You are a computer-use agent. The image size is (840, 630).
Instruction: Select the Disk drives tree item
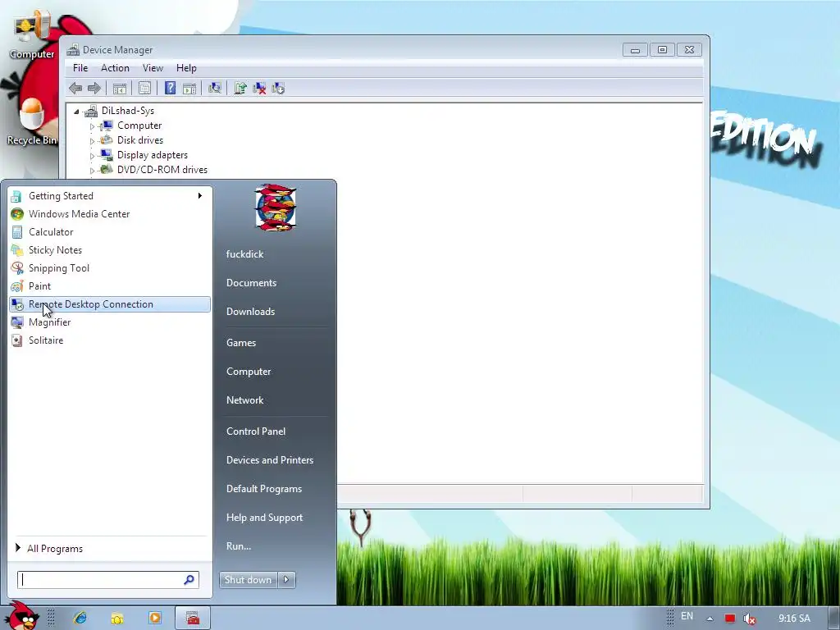tap(139, 140)
